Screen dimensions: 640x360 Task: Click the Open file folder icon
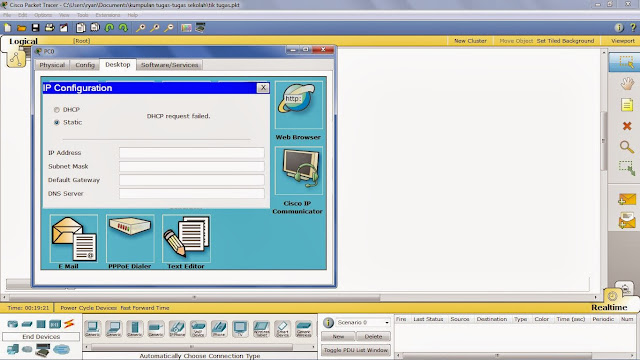tap(22, 28)
